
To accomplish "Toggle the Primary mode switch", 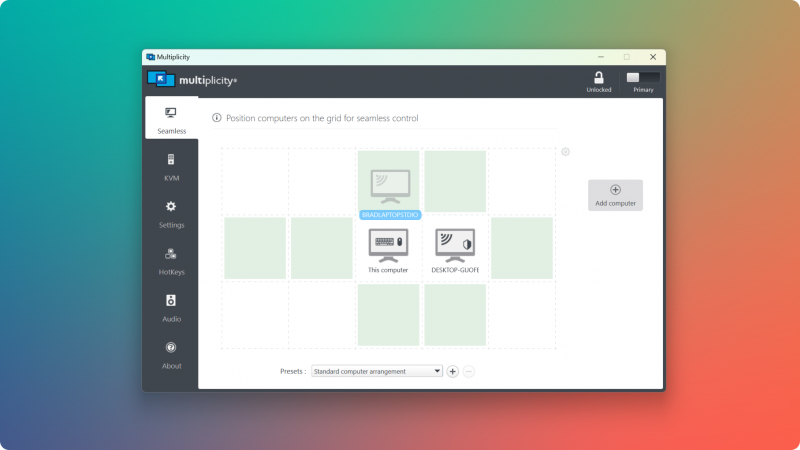I will [643, 77].
